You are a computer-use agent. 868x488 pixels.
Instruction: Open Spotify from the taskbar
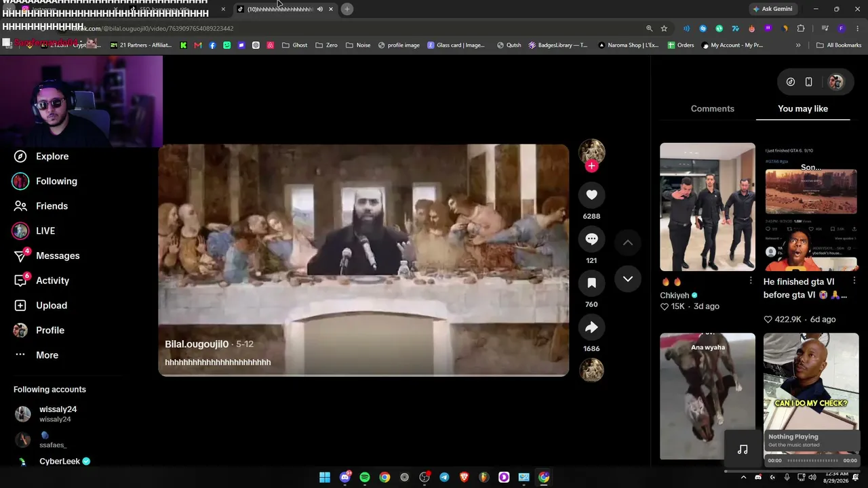pos(365,477)
